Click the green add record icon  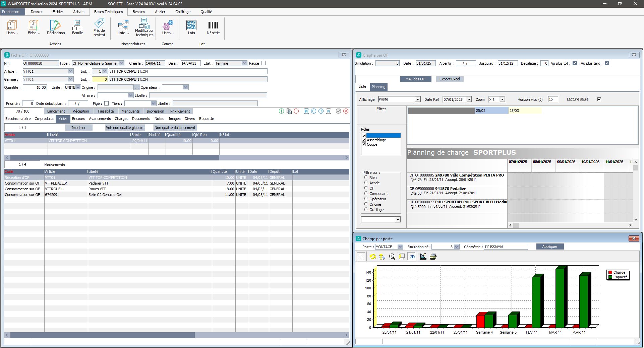(281, 111)
